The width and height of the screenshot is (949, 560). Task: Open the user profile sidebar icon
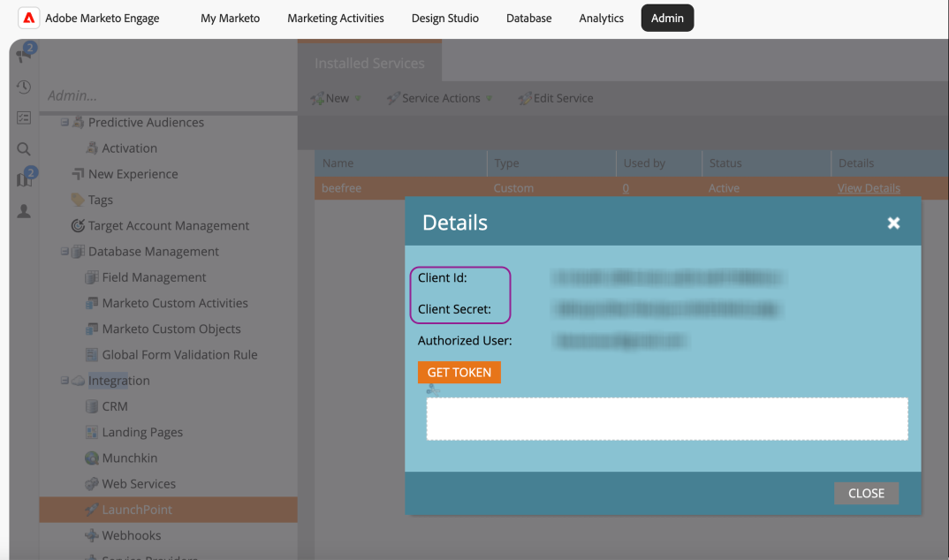point(24,211)
